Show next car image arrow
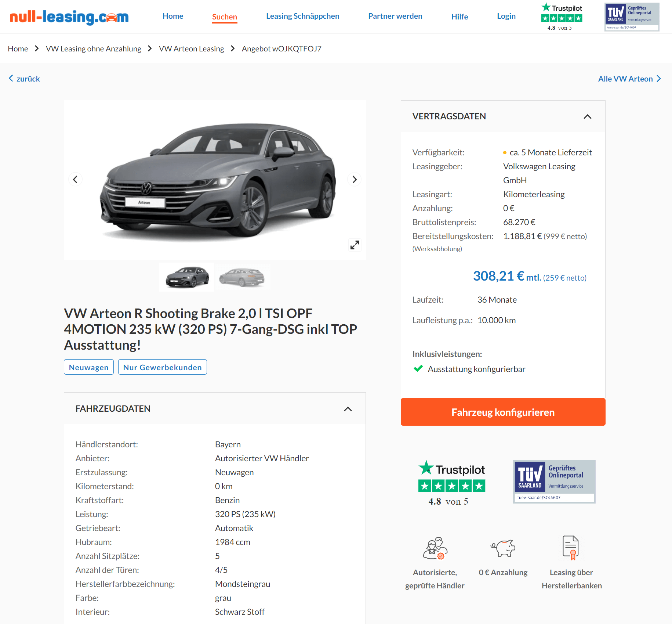Viewport: 672px width, 624px height. tap(354, 180)
